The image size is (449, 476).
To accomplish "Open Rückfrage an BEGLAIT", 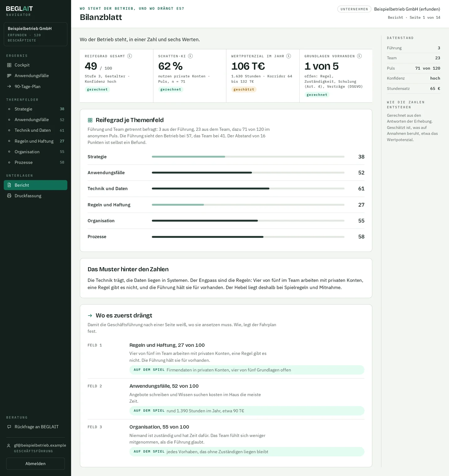I will [36, 427].
